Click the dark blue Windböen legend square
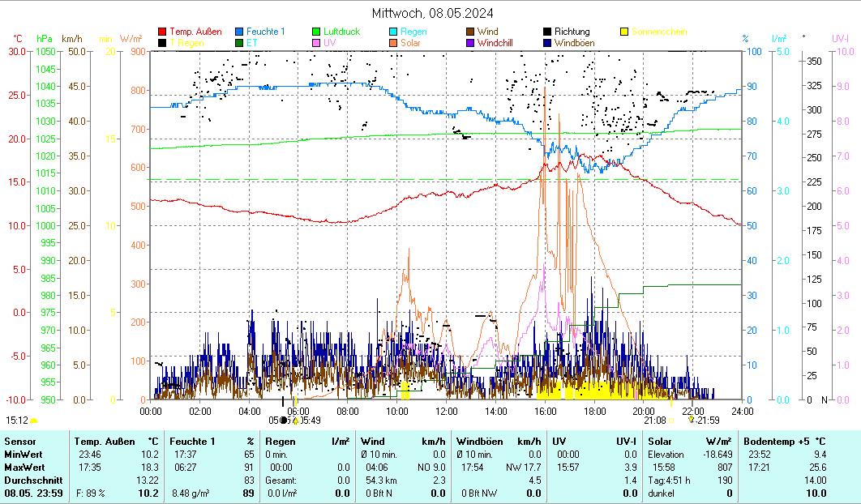861x504 pixels. tap(547, 42)
